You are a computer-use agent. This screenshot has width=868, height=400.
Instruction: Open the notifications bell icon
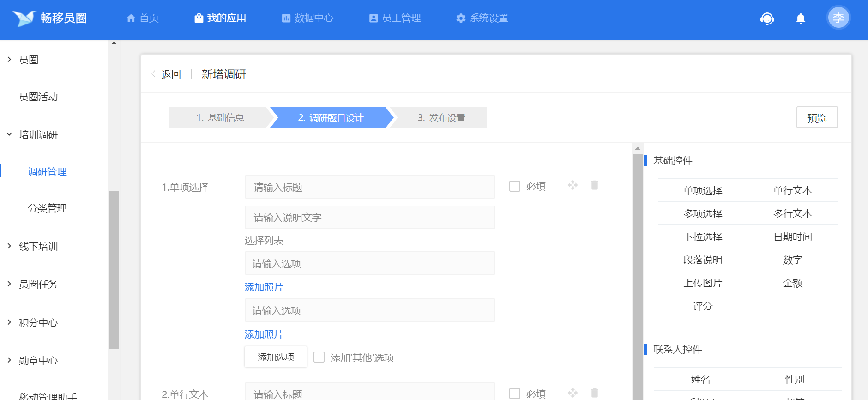[x=801, y=18]
